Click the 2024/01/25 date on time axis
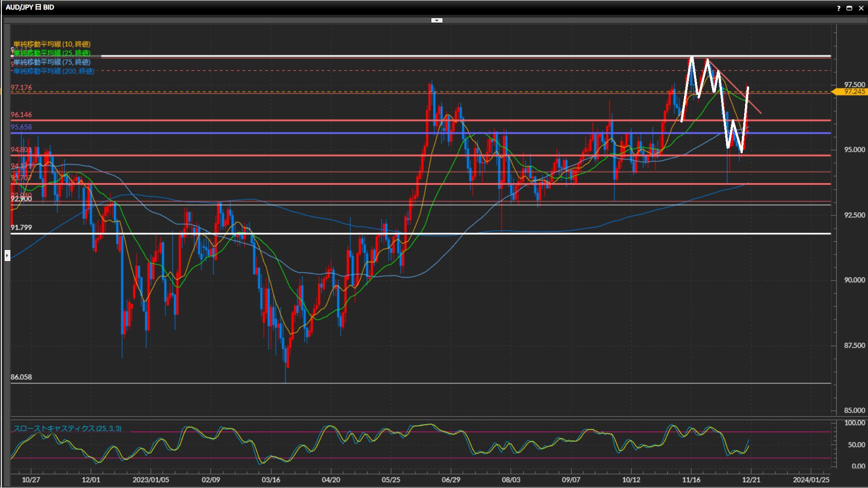The image size is (868, 488). (811, 480)
